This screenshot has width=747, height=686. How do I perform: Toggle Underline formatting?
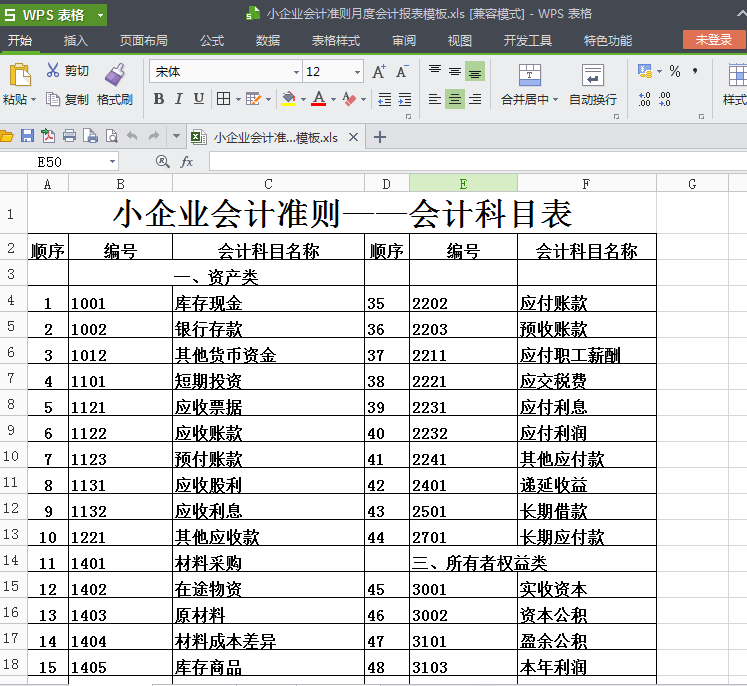199,99
